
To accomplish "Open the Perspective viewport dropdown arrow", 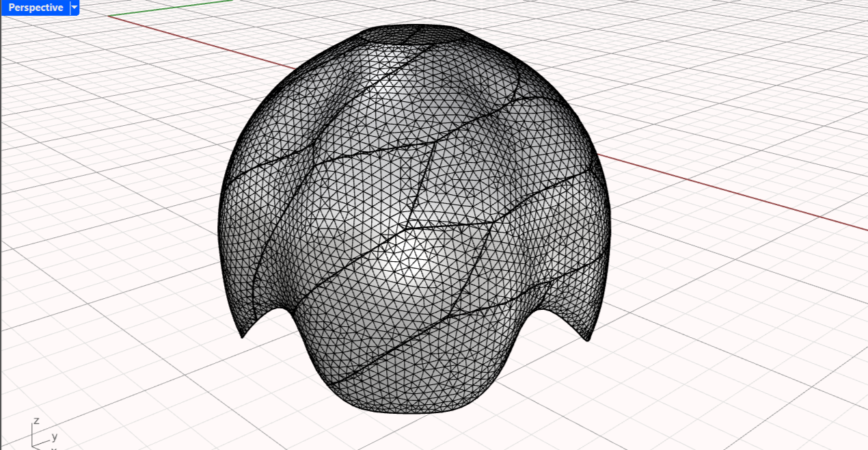I will [x=74, y=8].
